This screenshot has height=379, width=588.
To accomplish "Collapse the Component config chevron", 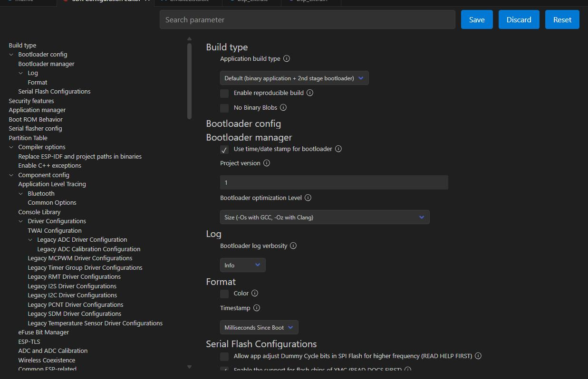I will [11, 175].
